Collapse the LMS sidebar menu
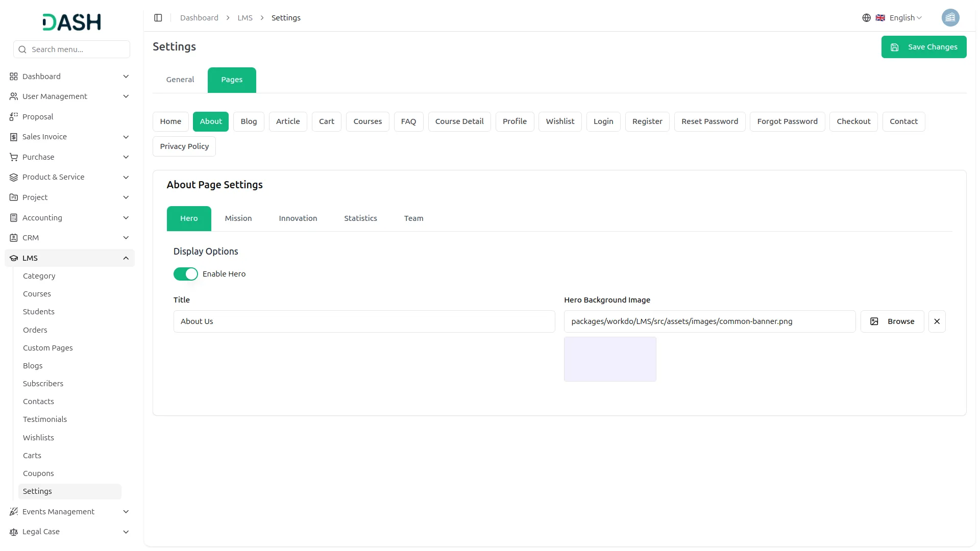Viewport: 980px width, 551px height. pos(126,258)
